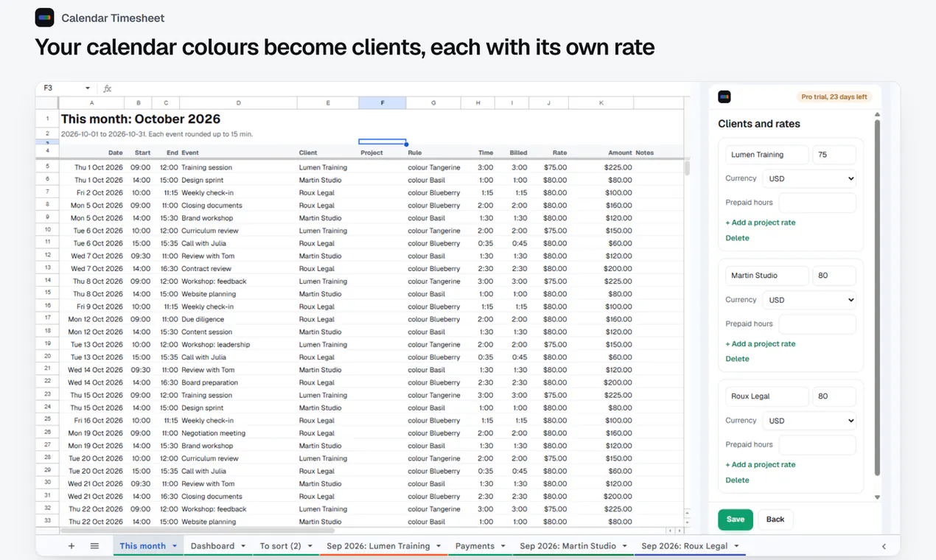Open the This month tab dropdown arrow
This screenshot has width=936, height=560.
pos(175,546)
